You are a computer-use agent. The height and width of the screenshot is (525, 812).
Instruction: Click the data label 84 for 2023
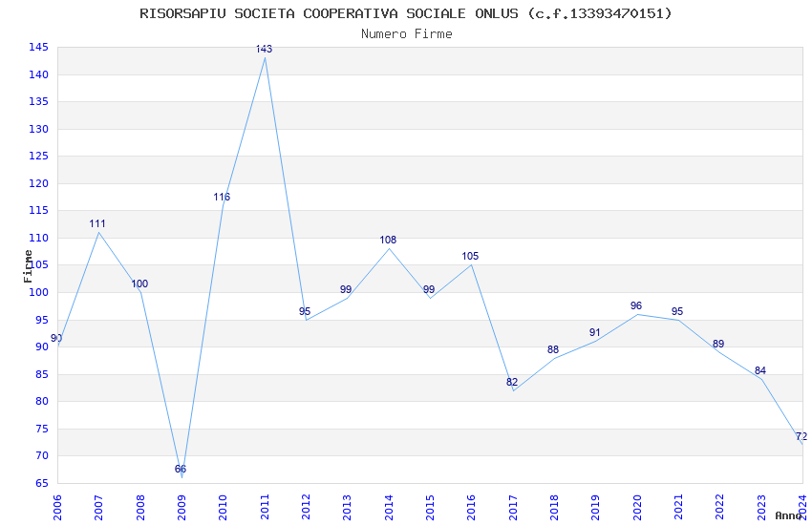760,371
